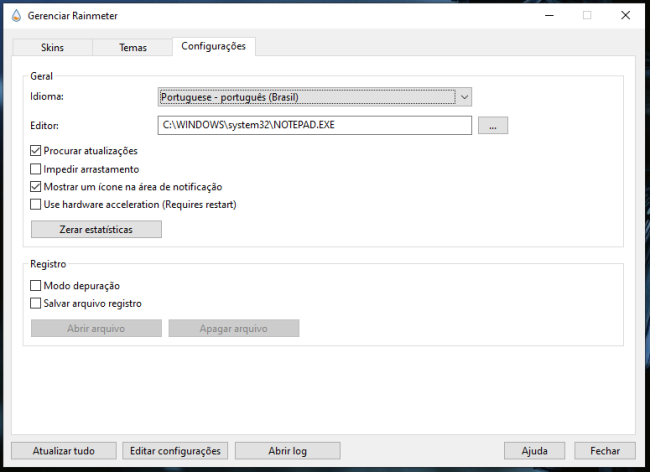The width and height of the screenshot is (650, 472).
Task: Open Ajuda help button
Action: click(x=534, y=451)
